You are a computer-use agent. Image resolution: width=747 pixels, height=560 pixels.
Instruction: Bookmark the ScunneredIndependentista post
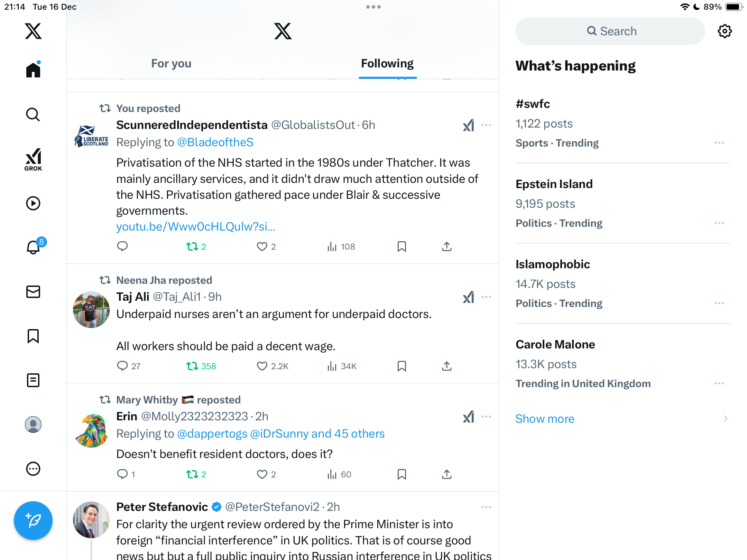pyautogui.click(x=402, y=246)
